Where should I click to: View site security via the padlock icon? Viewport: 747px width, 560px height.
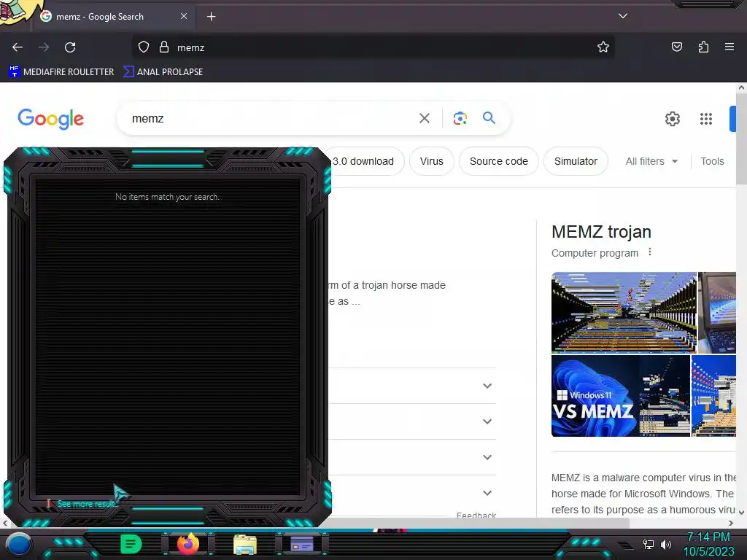(164, 47)
